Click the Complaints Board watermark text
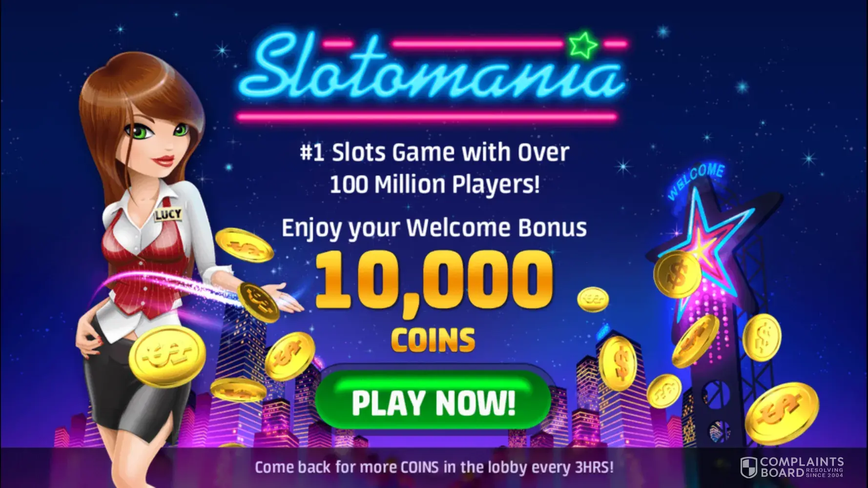Viewport: 868px width, 488px height. click(x=801, y=467)
